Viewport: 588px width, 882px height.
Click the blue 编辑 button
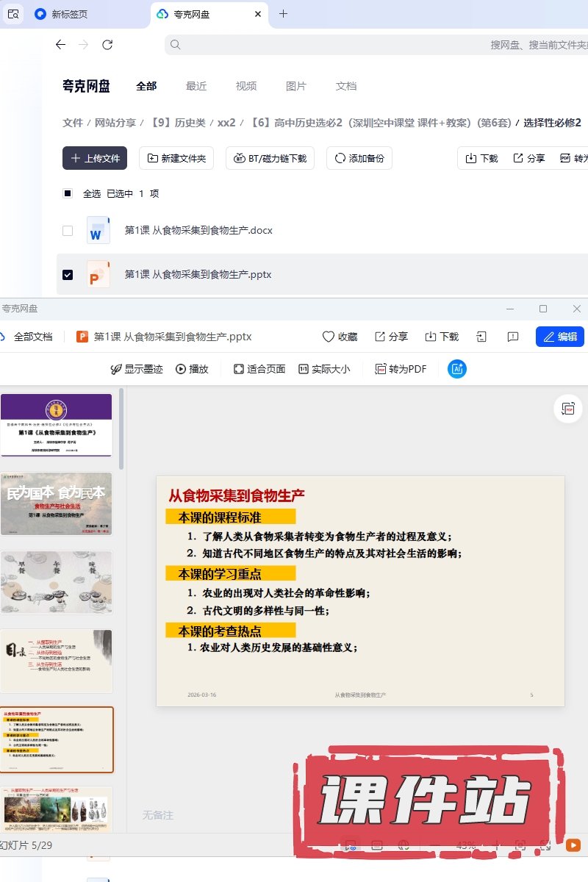tap(559, 337)
